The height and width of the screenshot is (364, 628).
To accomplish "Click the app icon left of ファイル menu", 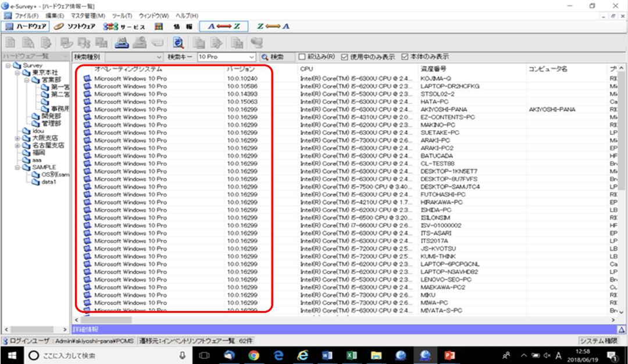I will pos(7,16).
